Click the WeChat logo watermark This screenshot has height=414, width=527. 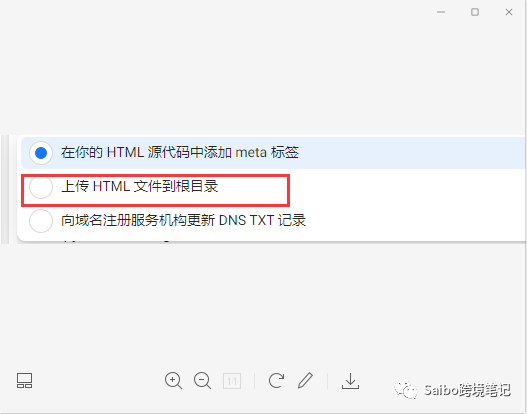406,390
